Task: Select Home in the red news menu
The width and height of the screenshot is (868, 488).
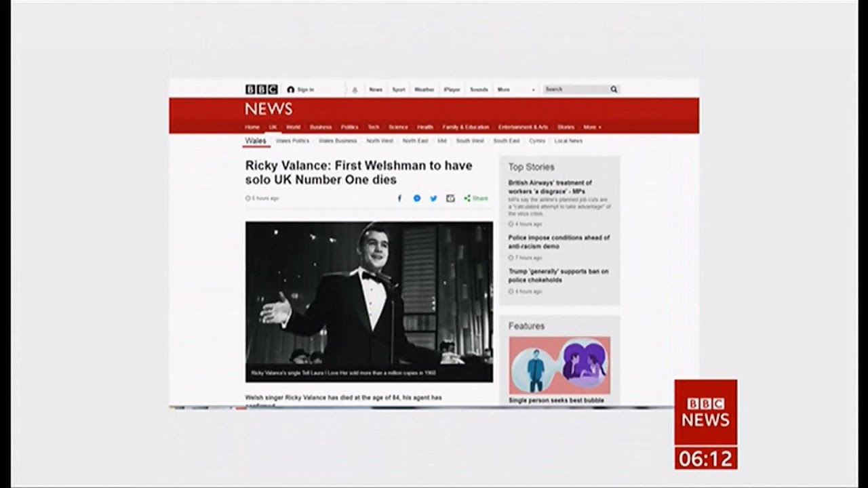Action: click(252, 127)
